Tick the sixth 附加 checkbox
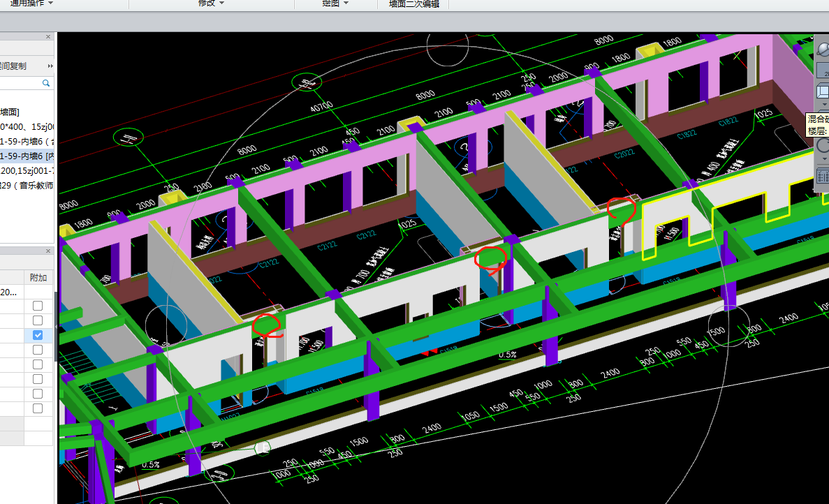The height and width of the screenshot is (504, 829). pos(38,379)
